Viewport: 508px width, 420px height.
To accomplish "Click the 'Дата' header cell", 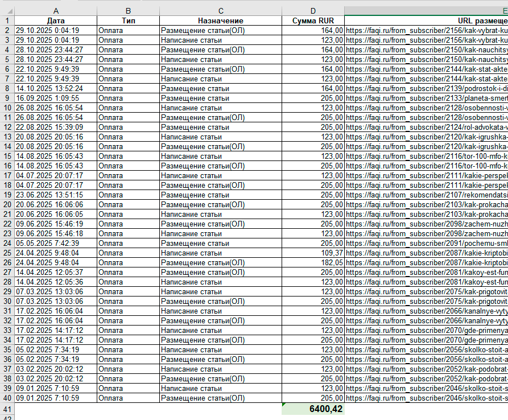I will point(56,20).
